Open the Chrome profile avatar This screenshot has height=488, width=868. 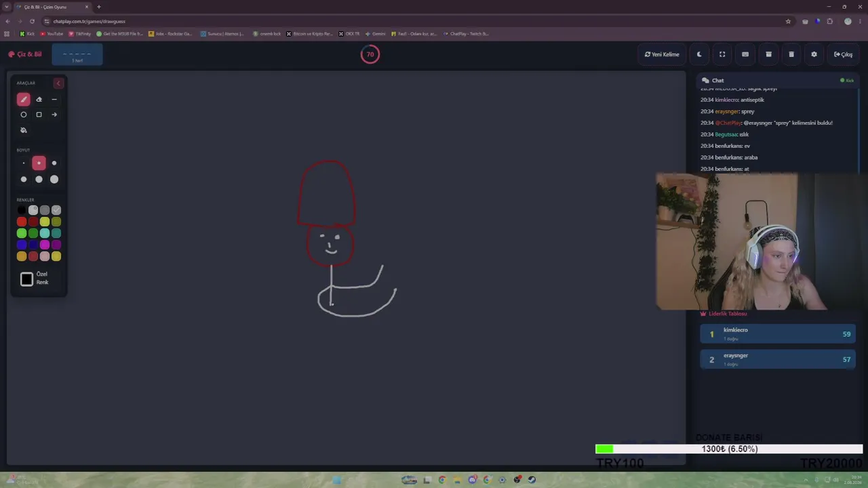tap(848, 21)
